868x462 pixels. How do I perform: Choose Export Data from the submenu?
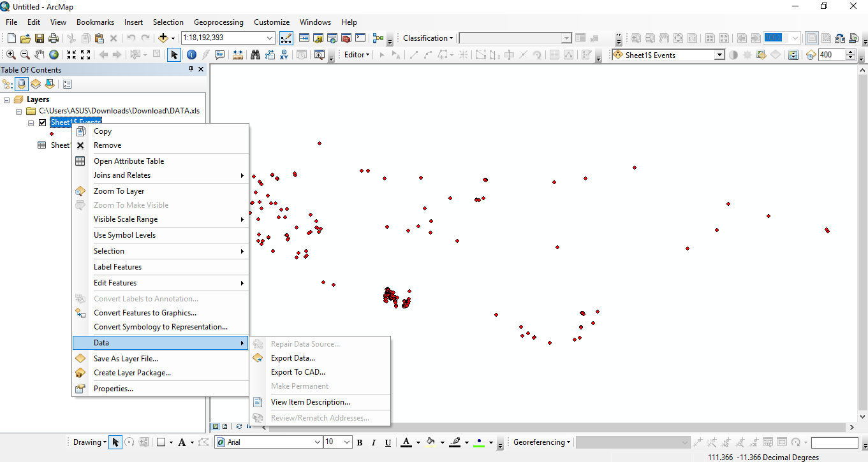[x=293, y=358]
